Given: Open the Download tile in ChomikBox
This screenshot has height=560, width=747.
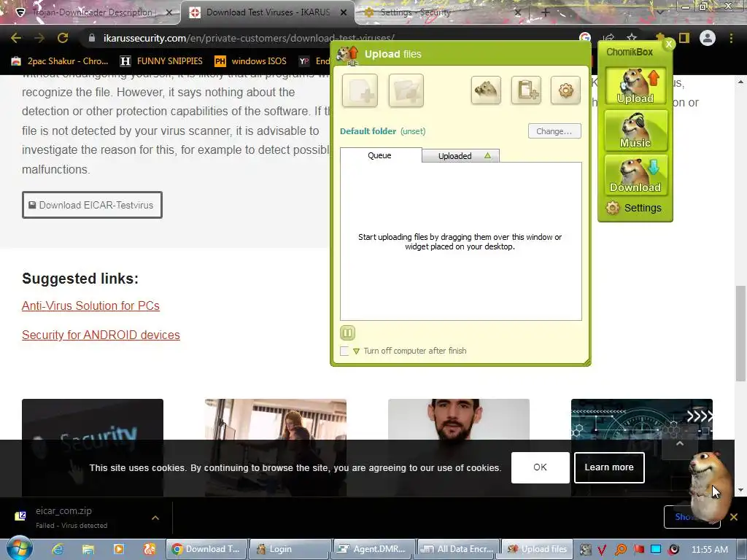Looking at the screenshot, I should 635,175.
